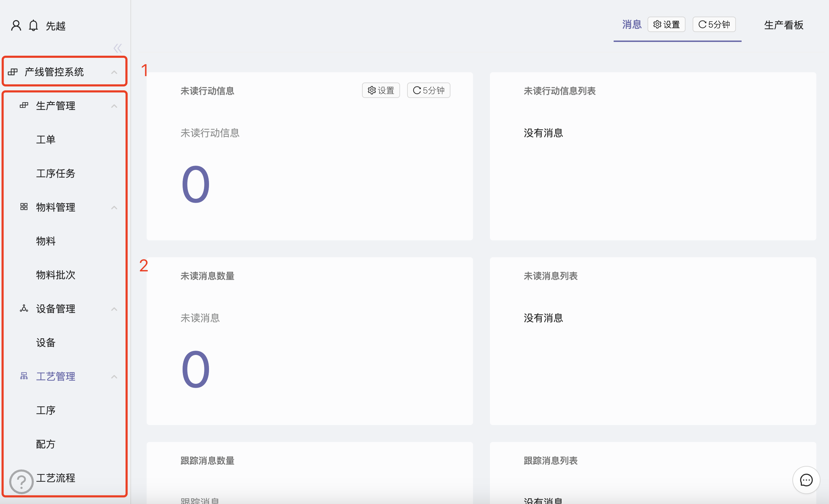Screen dimensions: 829x504
Task: Open the chat bubble icon
Action: pos(806,480)
